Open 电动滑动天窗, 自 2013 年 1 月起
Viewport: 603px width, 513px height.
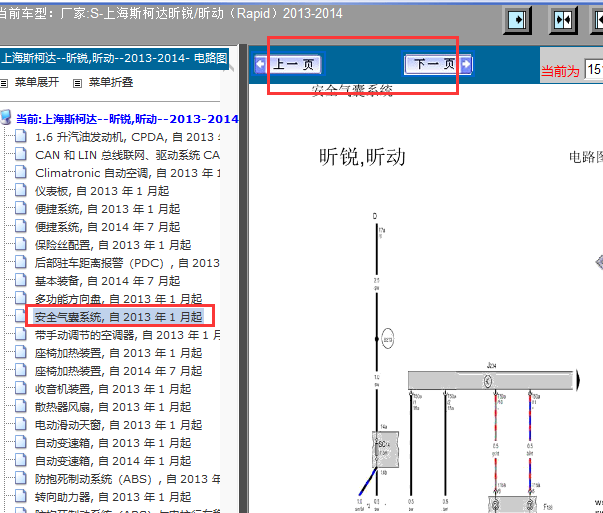tap(118, 425)
